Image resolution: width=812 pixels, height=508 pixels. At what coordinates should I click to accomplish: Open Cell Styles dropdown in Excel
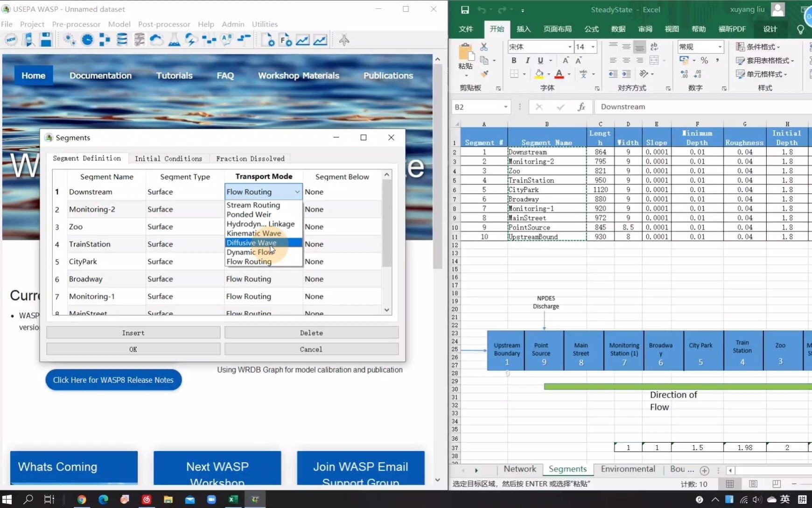click(761, 74)
